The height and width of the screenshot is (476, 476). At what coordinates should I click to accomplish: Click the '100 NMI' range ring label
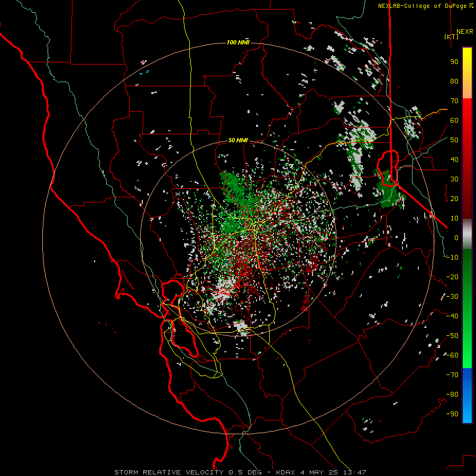238,42
